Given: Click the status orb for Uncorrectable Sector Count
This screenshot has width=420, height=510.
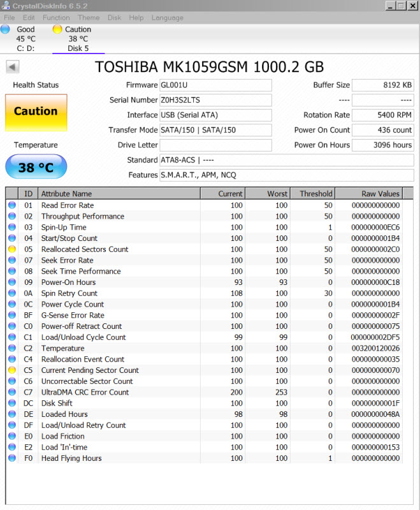Looking at the screenshot, I should click(x=12, y=381).
